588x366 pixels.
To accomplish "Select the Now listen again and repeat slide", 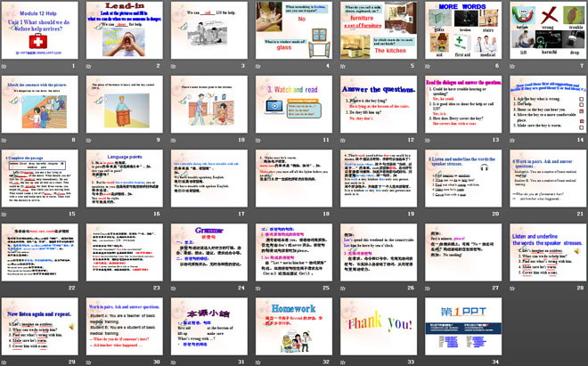I will click(41, 330).
